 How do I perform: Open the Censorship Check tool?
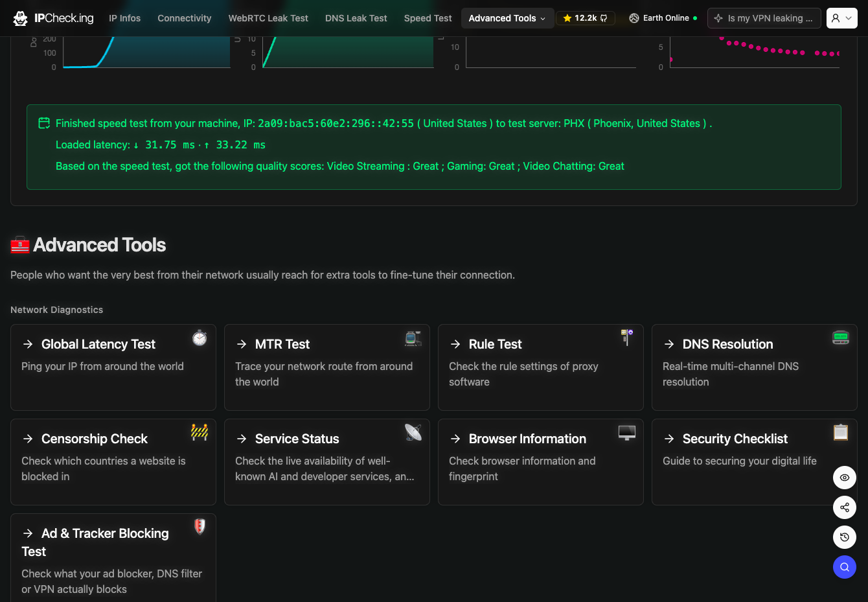(113, 462)
